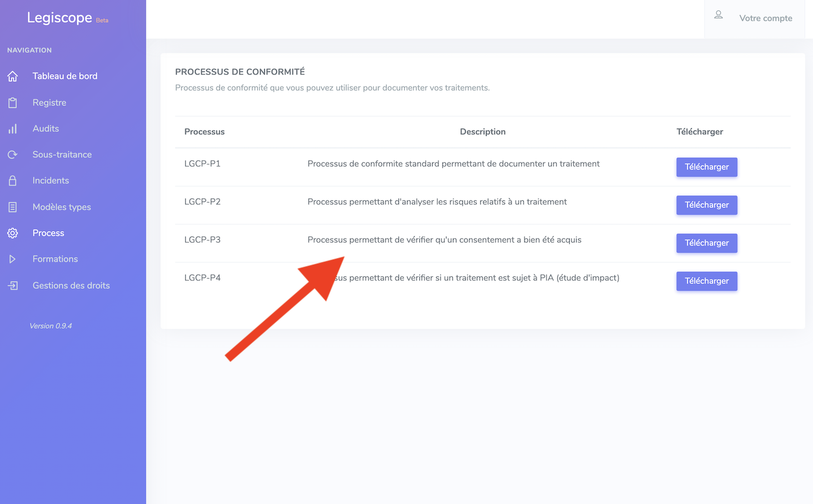Image resolution: width=813 pixels, height=504 pixels.
Task: Click the Processus column header
Action: (x=204, y=132)
